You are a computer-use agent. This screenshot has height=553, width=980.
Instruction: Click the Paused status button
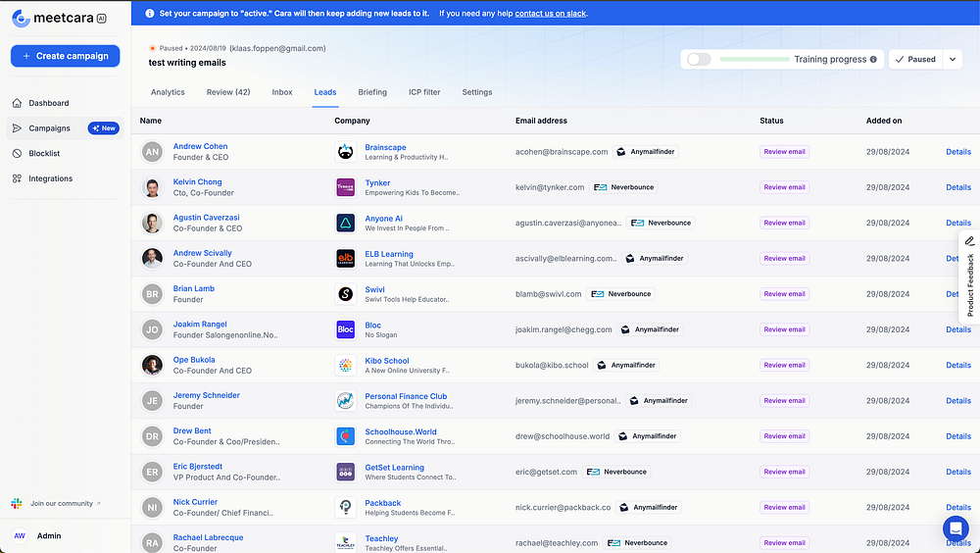pyautogui.click(x=915, y=60)
